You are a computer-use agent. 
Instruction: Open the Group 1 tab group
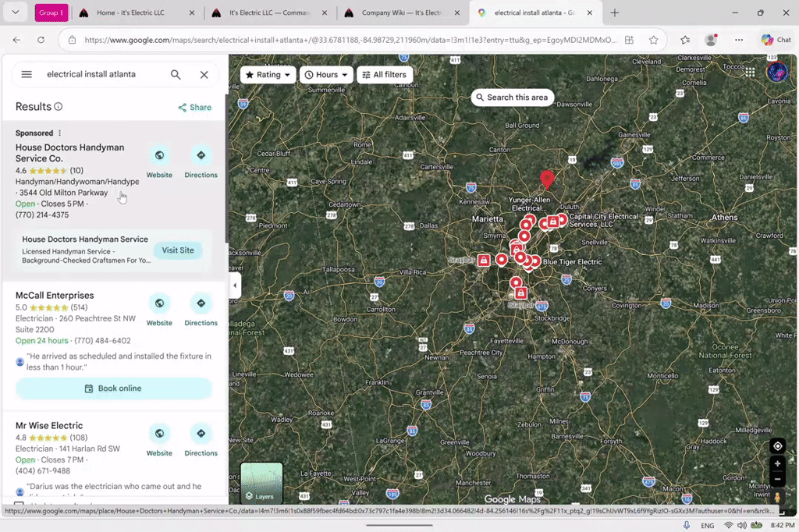point(51,12)
